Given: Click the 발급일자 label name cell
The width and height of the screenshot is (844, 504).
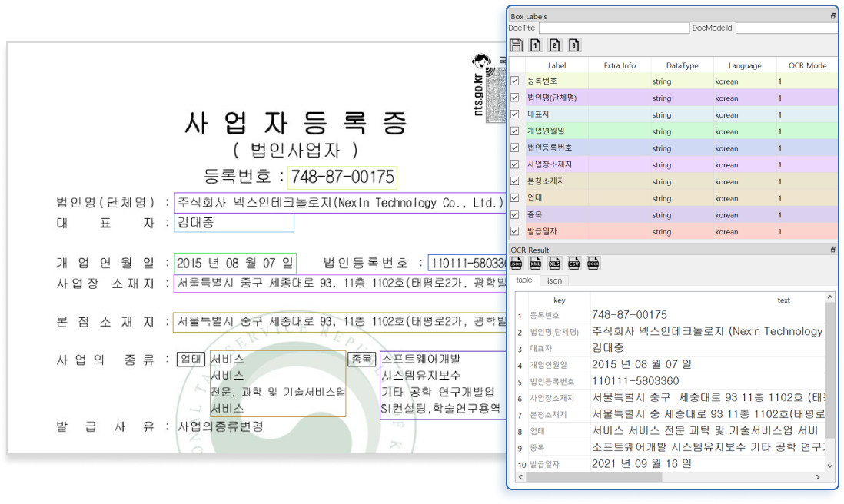Looking at the screenshot, I should (x=557, y=230).
